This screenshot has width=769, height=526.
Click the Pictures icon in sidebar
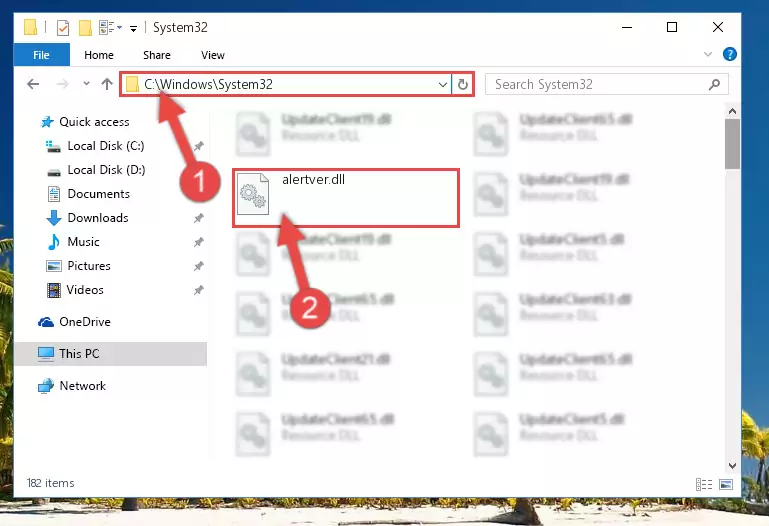(x=53, y=266)
